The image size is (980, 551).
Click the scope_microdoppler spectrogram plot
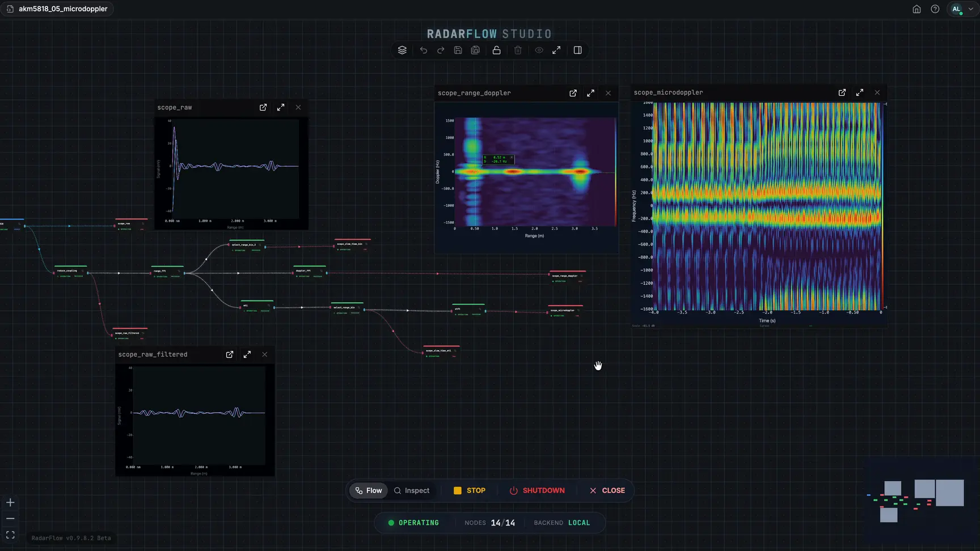pyautogui.click(x=767, y=206)
